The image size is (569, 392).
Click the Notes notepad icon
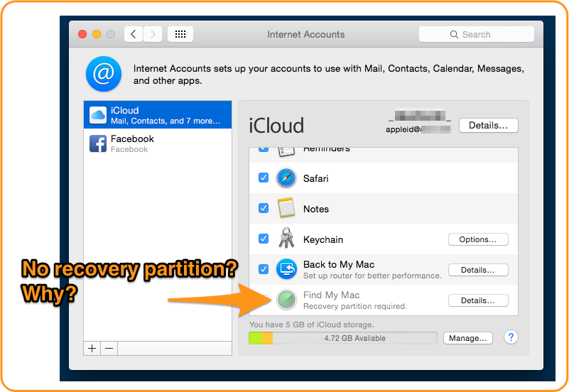[286, 208]
